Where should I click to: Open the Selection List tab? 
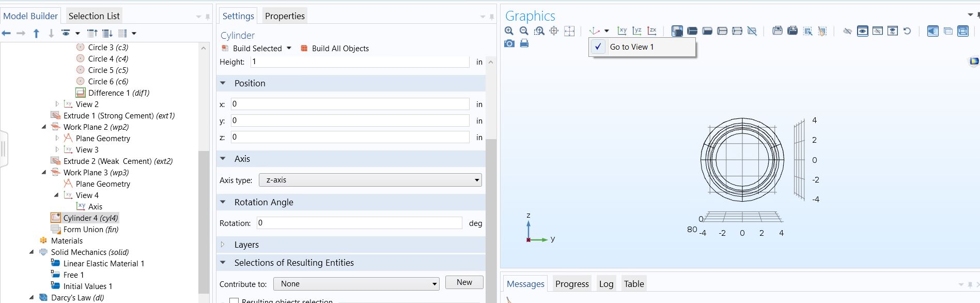94,16
